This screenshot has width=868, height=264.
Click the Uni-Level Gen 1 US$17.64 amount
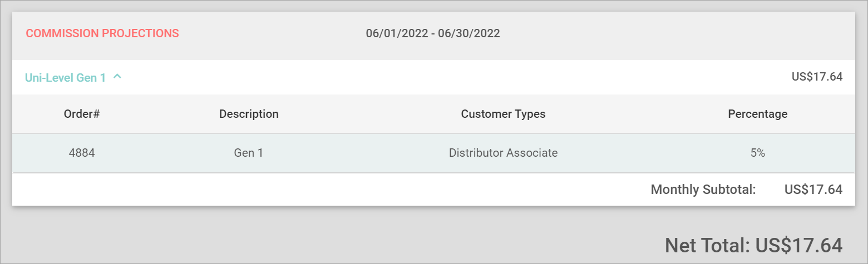(x=817, y=77)
